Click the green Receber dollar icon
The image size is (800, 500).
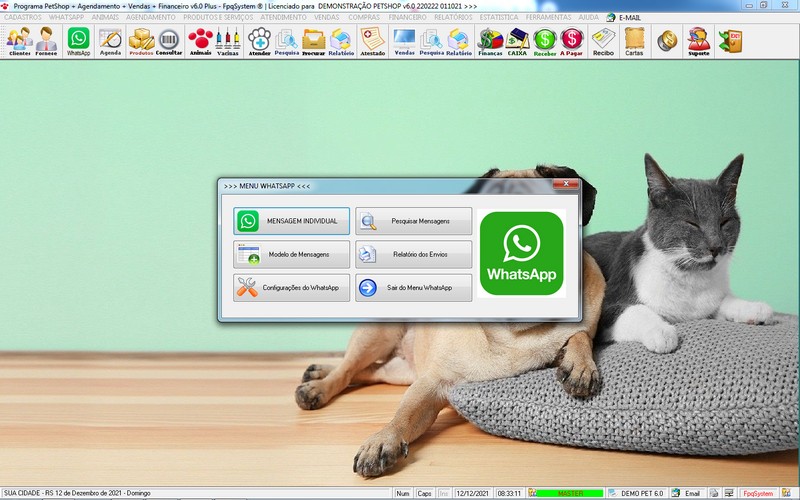click(544, 41)
